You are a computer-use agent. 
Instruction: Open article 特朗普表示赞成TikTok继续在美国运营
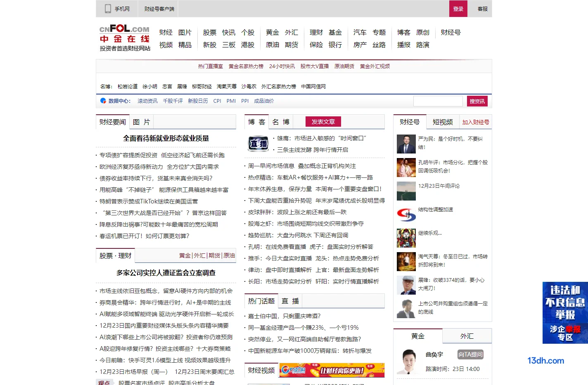tap(149, 201)
